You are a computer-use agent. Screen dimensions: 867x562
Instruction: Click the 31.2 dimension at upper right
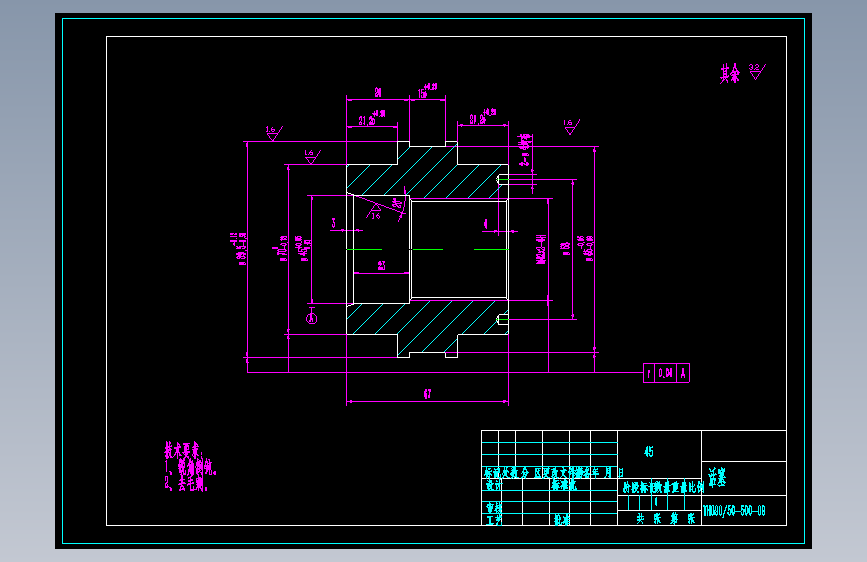click(x=482, y=117)
